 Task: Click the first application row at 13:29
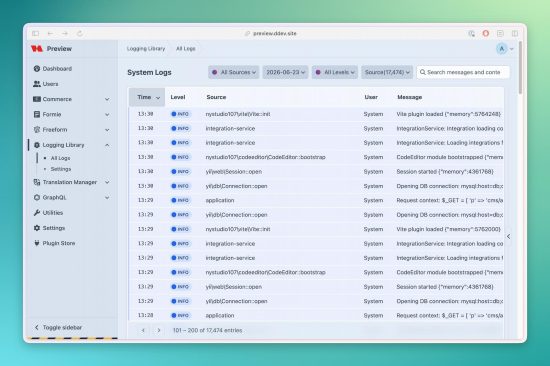coord(316,200)
